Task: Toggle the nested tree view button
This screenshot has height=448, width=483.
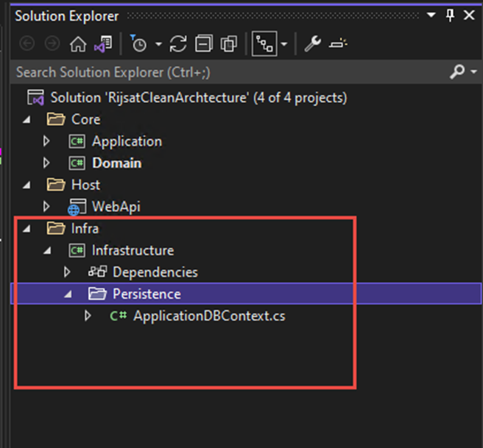Action: (264, 45)
